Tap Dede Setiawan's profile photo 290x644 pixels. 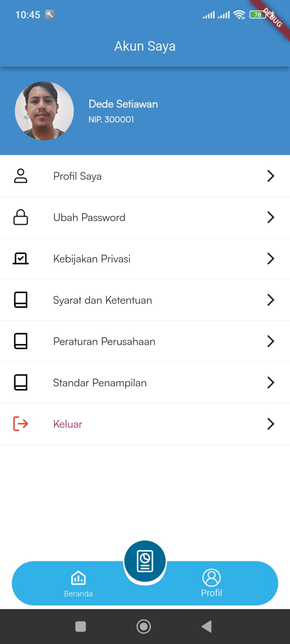pyautogui.click(x=44, y=111)
